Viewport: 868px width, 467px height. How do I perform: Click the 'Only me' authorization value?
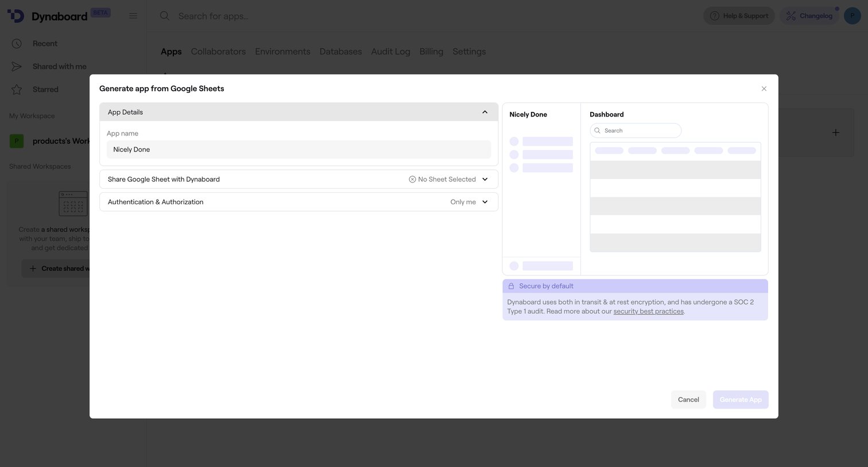(x=463, y=202)
